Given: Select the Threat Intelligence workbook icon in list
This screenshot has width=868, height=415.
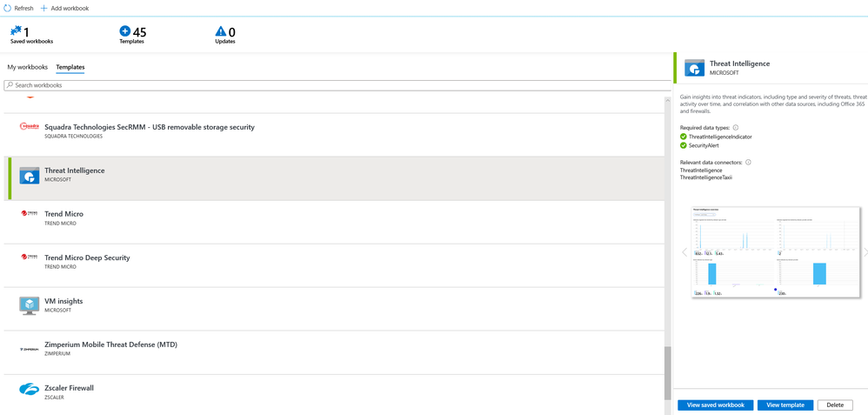Looking at the screenshot, I should (30, 175).
